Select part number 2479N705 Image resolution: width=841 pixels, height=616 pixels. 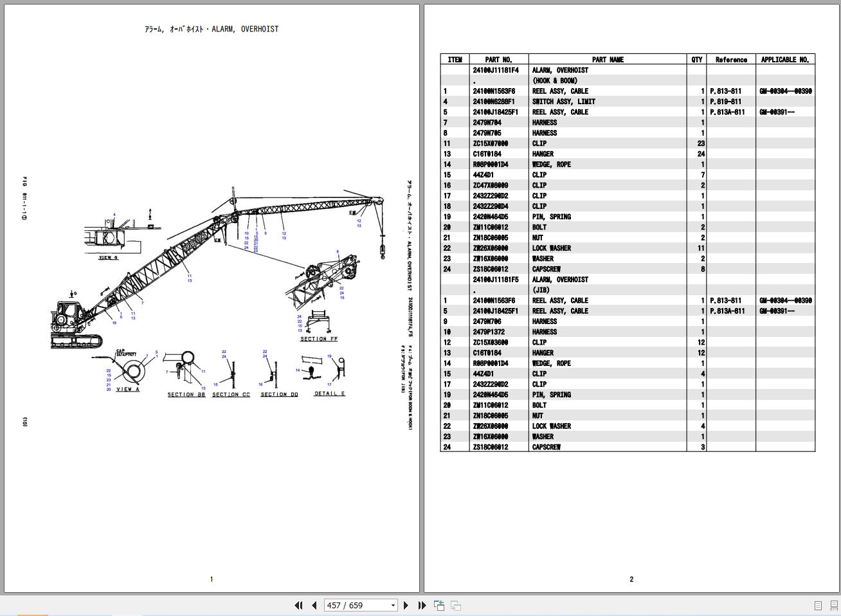tap(487, 133)
